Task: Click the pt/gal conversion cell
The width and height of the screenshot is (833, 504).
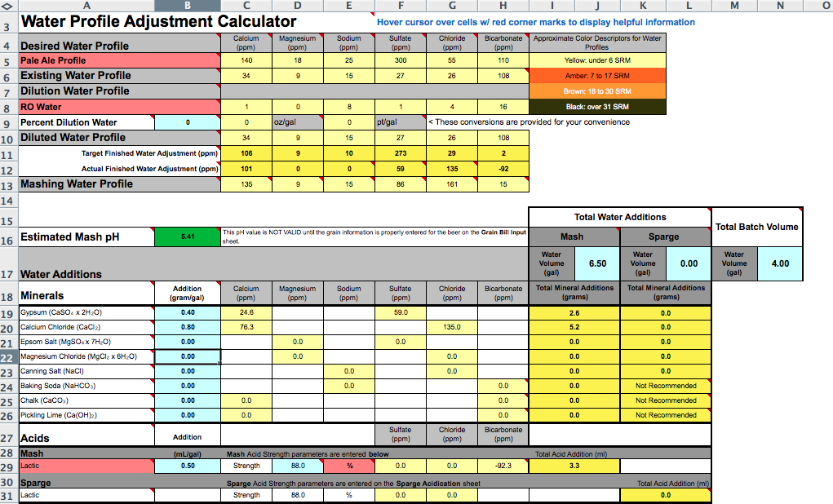Action: (401, 122)
